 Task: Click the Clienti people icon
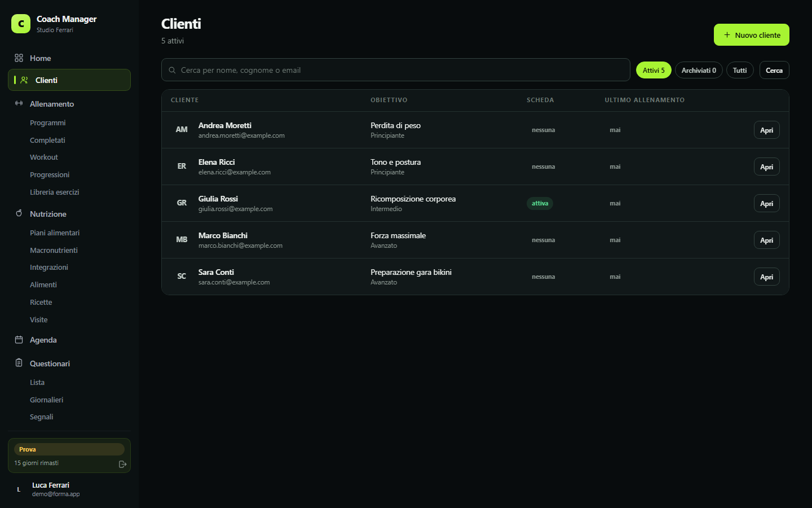(x=24, y=80)
